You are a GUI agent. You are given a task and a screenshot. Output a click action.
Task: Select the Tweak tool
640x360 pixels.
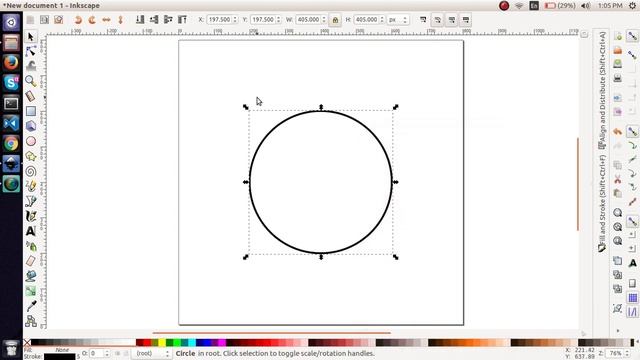click(31, 66)
